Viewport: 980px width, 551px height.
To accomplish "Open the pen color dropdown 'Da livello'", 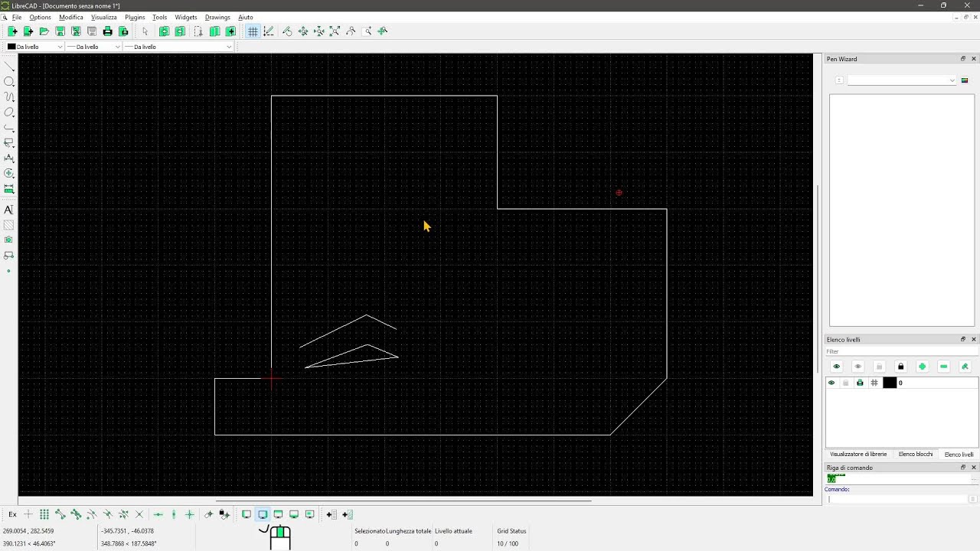I will click(x=34, y=47).
